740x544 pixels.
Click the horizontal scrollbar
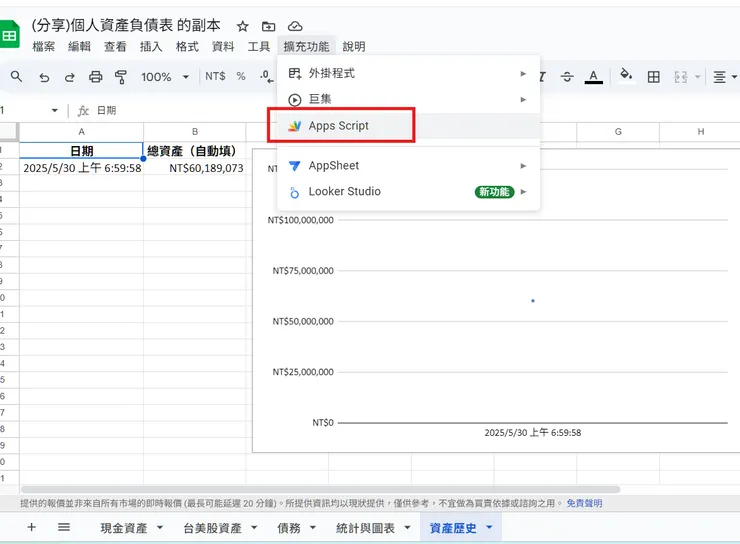point(320,489)
